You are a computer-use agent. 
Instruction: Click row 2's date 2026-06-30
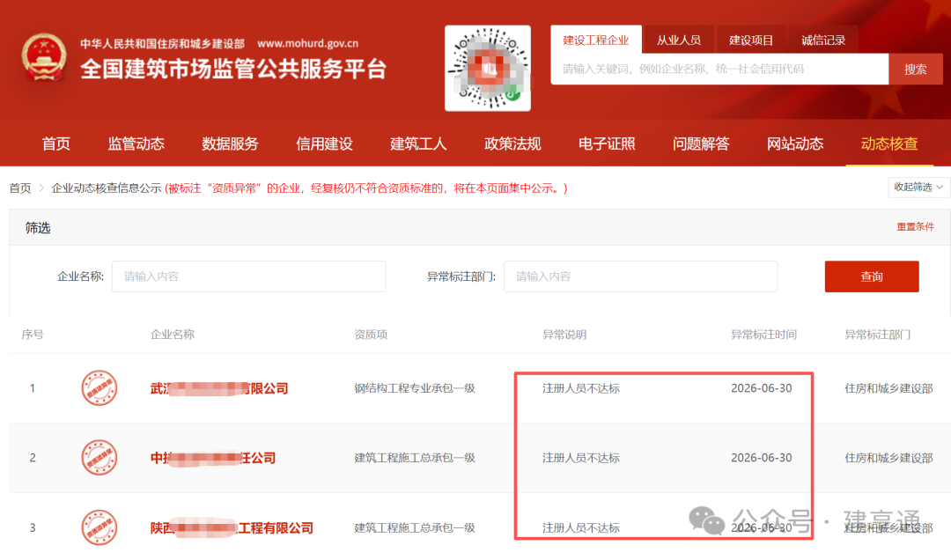[x=761, y=458]
